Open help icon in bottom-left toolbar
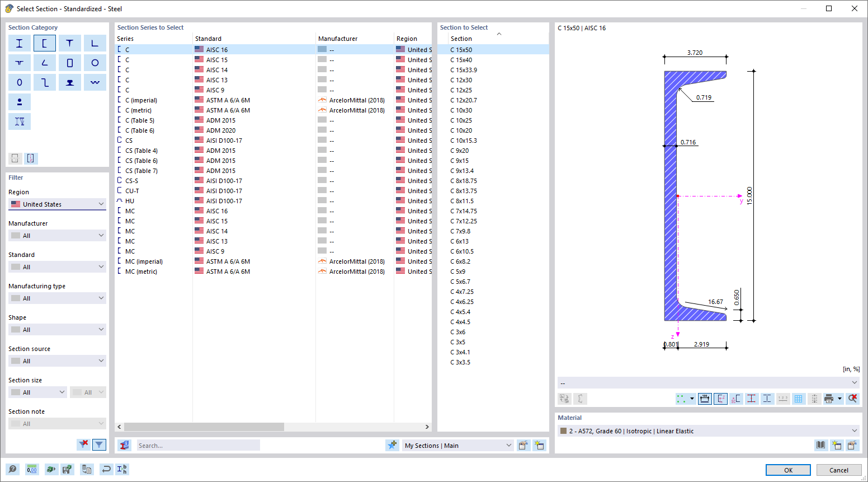Screen dimensions: 868x482 point(12,469)
